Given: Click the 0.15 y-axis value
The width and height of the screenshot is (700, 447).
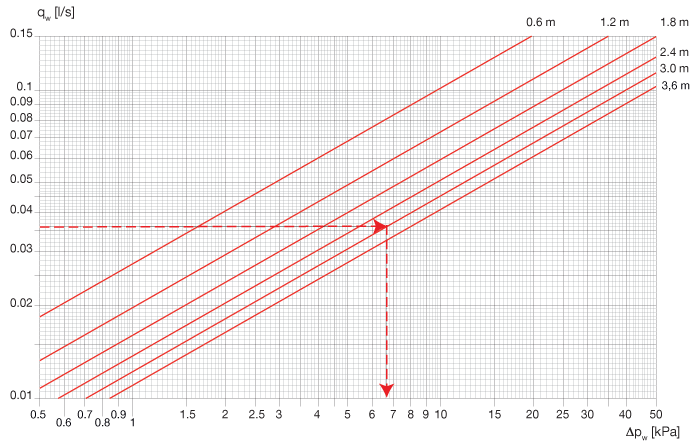Looking at the screenshot, I should point(21,33).
